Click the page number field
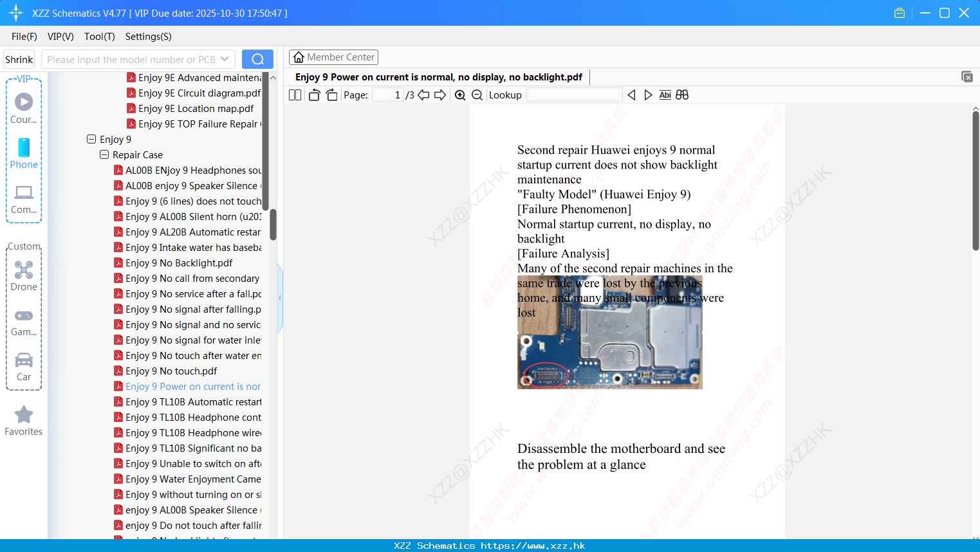The image size is (980, 552). 388,95
